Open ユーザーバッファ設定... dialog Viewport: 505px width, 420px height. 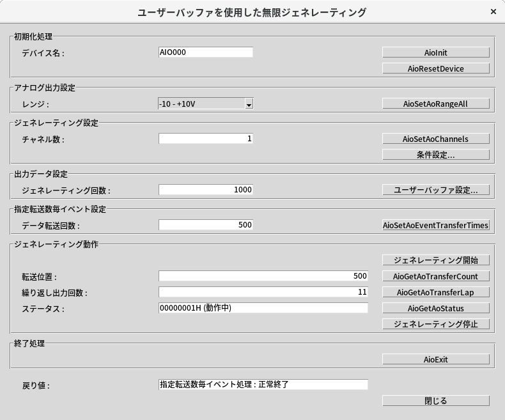coord(436,190)
